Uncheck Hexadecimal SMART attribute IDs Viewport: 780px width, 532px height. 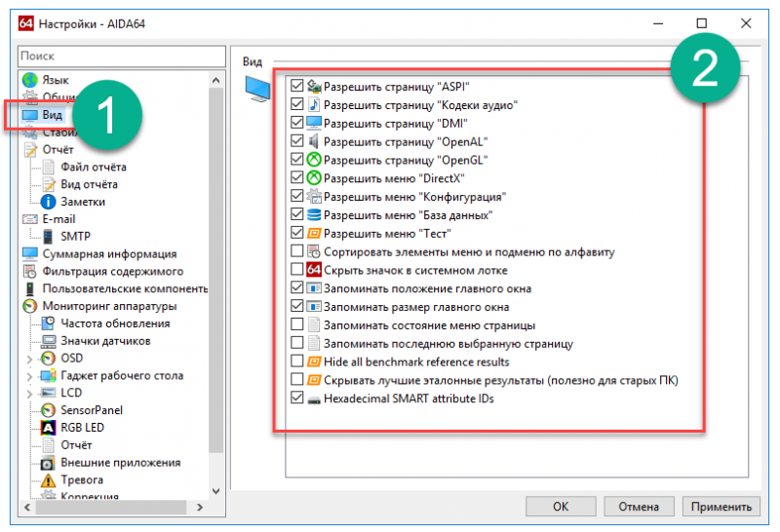pyautogui.click(x=297, y=399)
